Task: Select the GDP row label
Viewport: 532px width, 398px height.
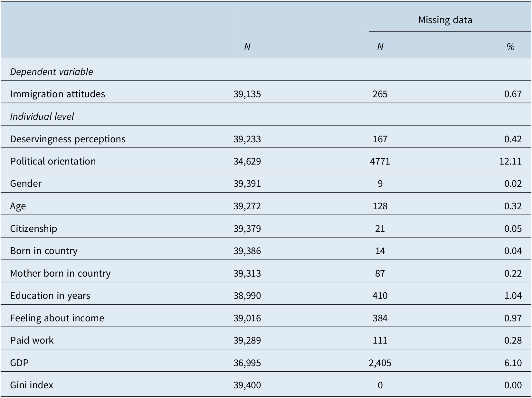Action: [x=19, y=363]
